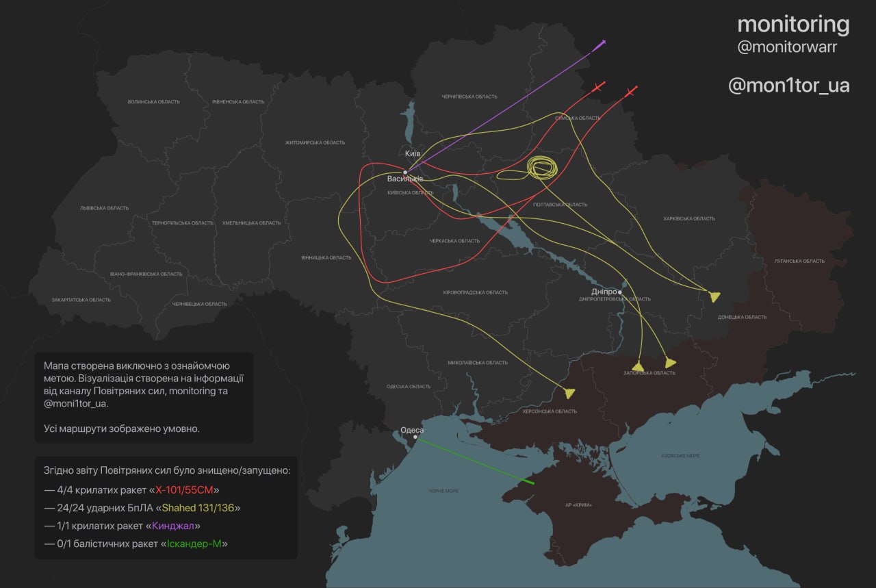Screen dimensions: 876x588
Task: Open the @monitorwarr handle
Action: point(787,47)
